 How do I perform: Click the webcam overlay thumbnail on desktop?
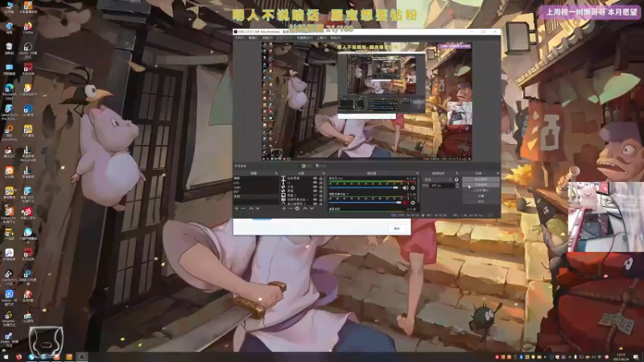[x=605, y=216]
